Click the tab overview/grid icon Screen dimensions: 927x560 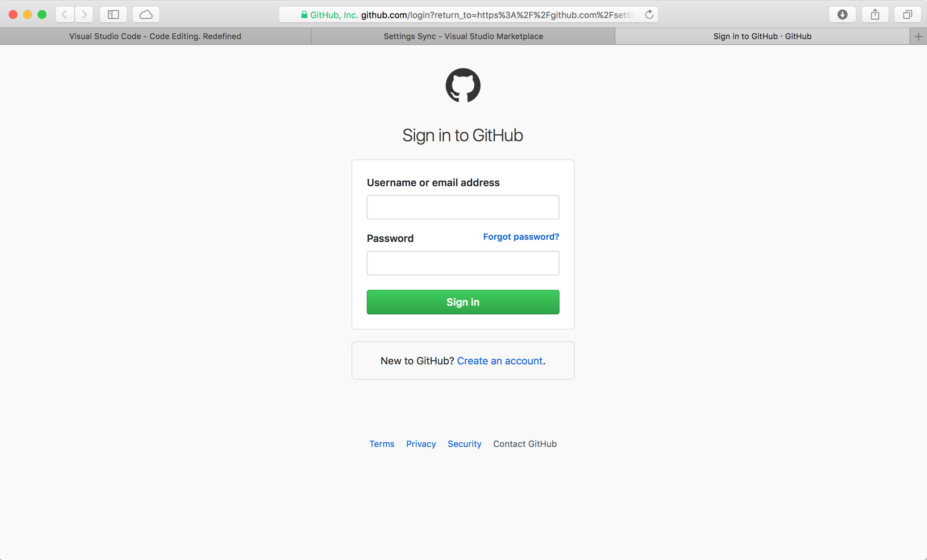907,14
